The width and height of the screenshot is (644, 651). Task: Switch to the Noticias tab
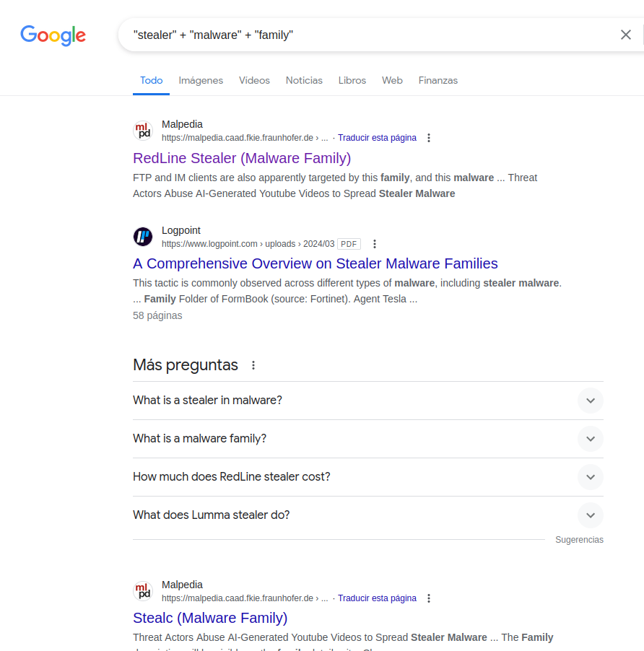[x=304, y=80]
